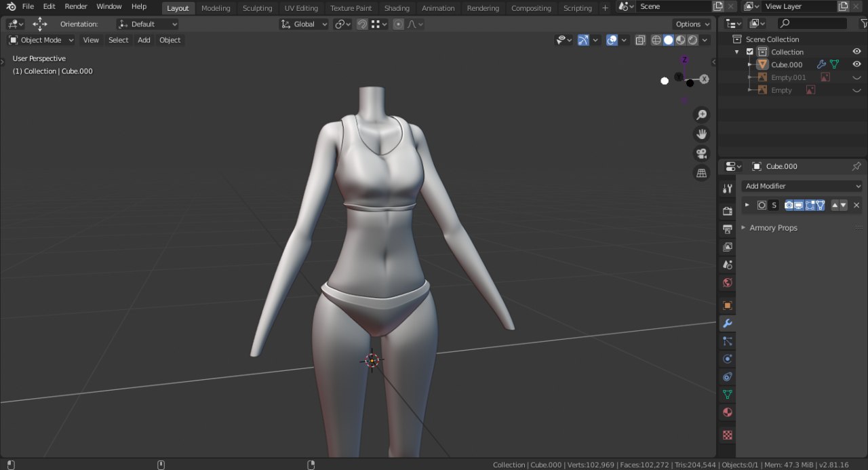Open Active Tool and Workspace settings tab
The width and height of the screenshot is (868, 470).
point(728,189)
